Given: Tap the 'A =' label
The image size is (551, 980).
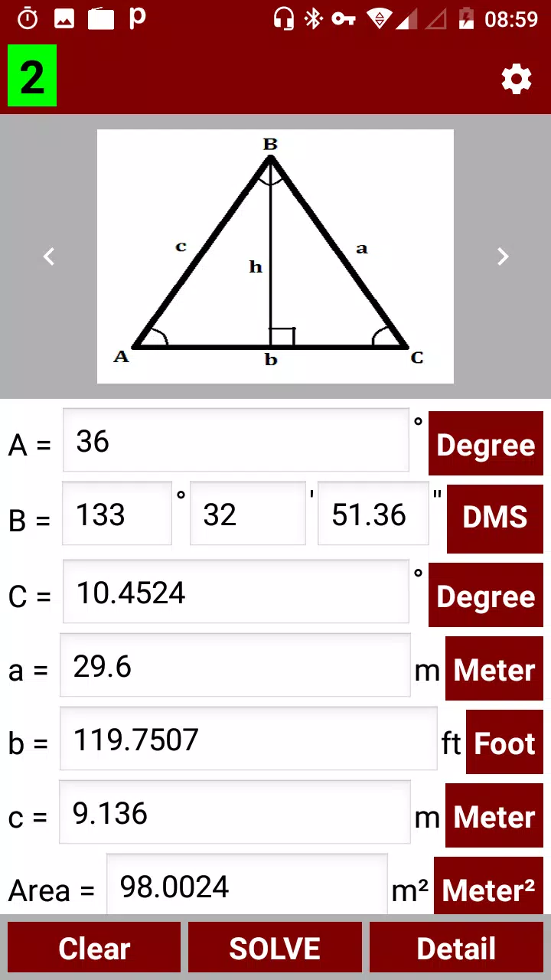Looking at the screenshot, I should pos(30,444).
